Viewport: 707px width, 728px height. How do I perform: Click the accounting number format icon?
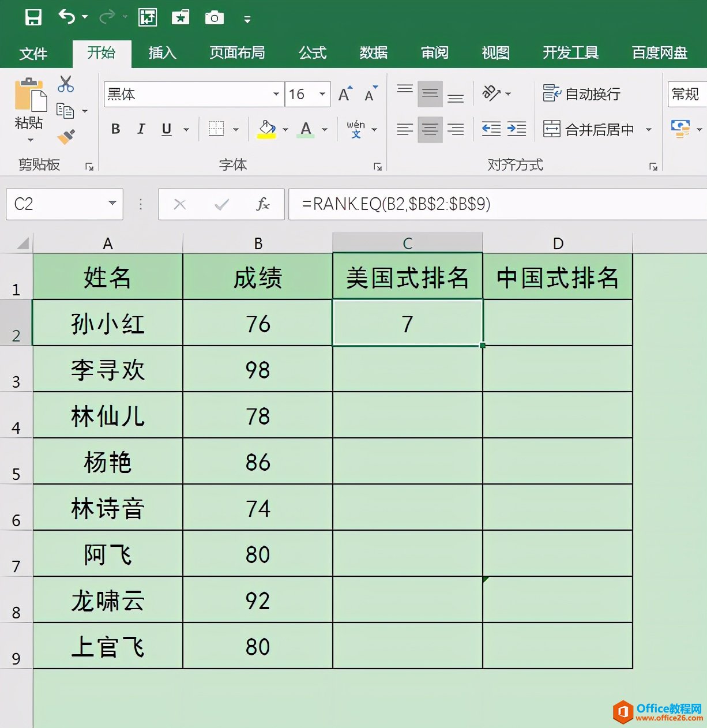coord(680,129)
